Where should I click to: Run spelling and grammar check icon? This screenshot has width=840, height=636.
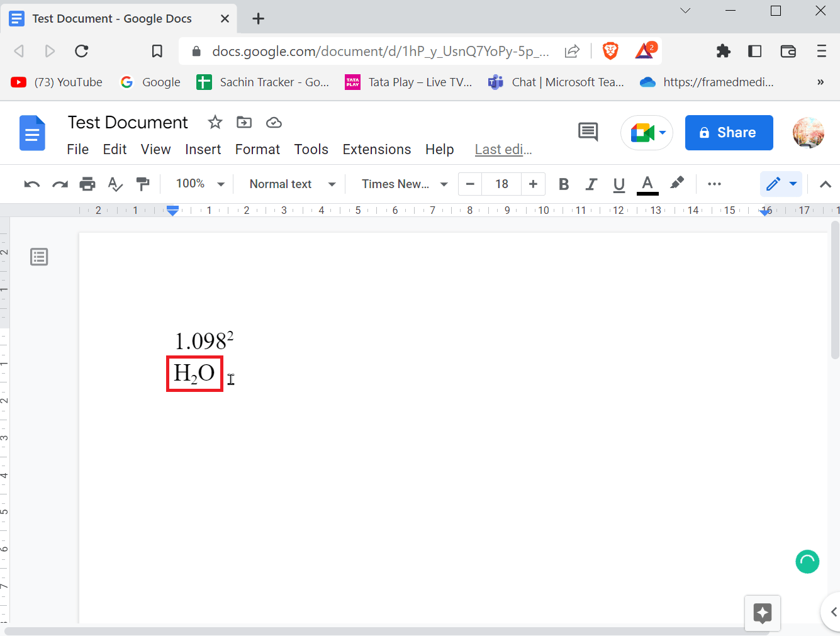[x=115, y=184]
